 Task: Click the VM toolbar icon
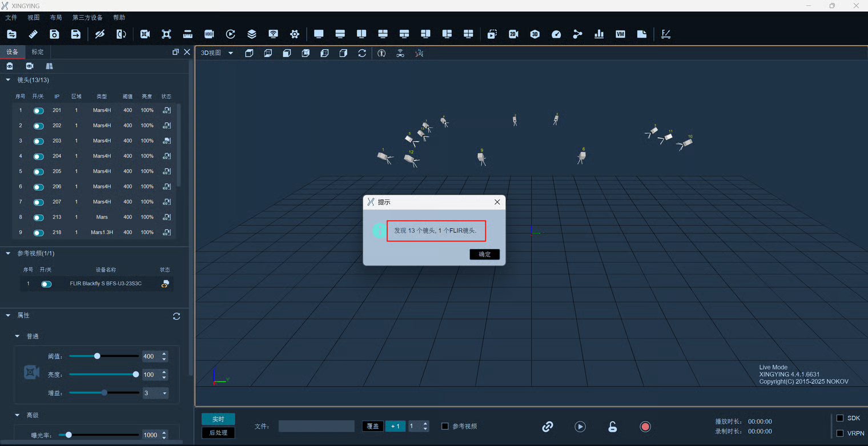pos(620,34)
